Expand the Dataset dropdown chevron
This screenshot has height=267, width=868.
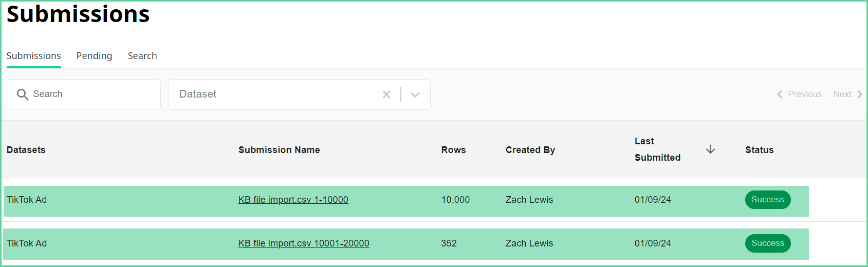[x=415, y=94]
